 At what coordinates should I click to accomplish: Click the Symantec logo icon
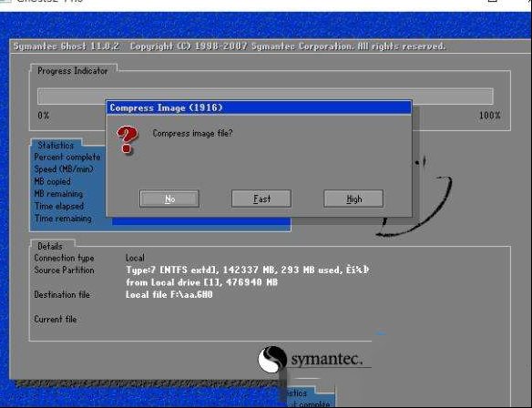[x=272, y=359]
